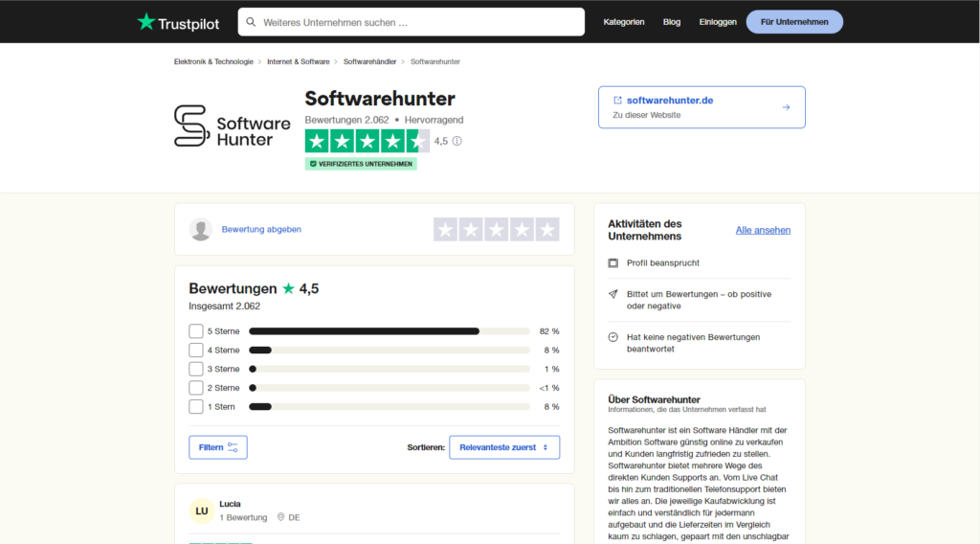This screenshot has height=544, width=980.
Task: Click reviewer name Lucia
Action: pyautogui.click(x=230, y=504)
